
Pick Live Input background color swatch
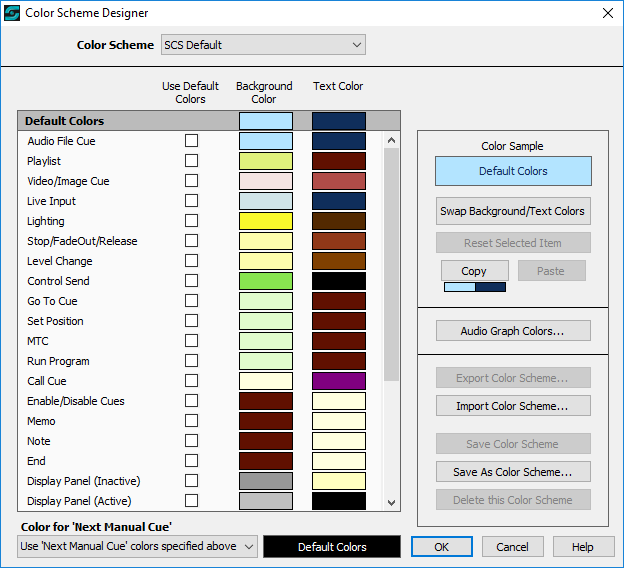coord(266,201)
